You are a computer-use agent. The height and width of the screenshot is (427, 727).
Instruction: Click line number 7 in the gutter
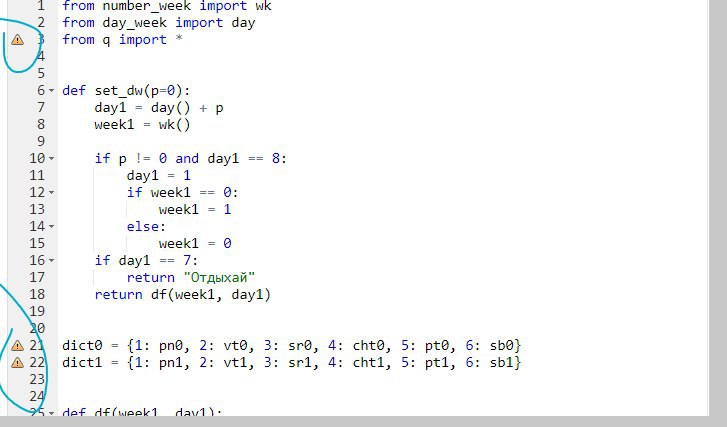(x=41, y=108)
